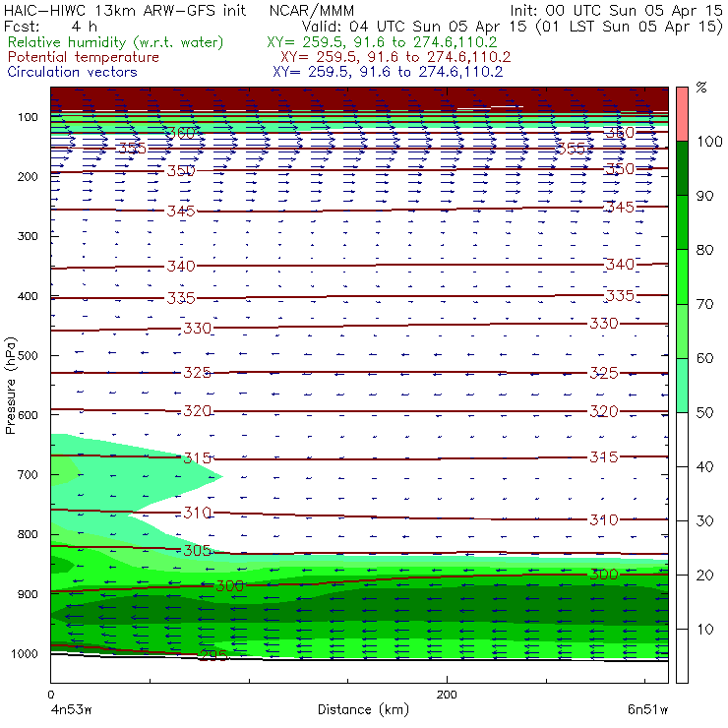The width and height of the screenshot is (728, 728).
Task: Click the red 'Potential temperature' legend
Action: (83, 57)
